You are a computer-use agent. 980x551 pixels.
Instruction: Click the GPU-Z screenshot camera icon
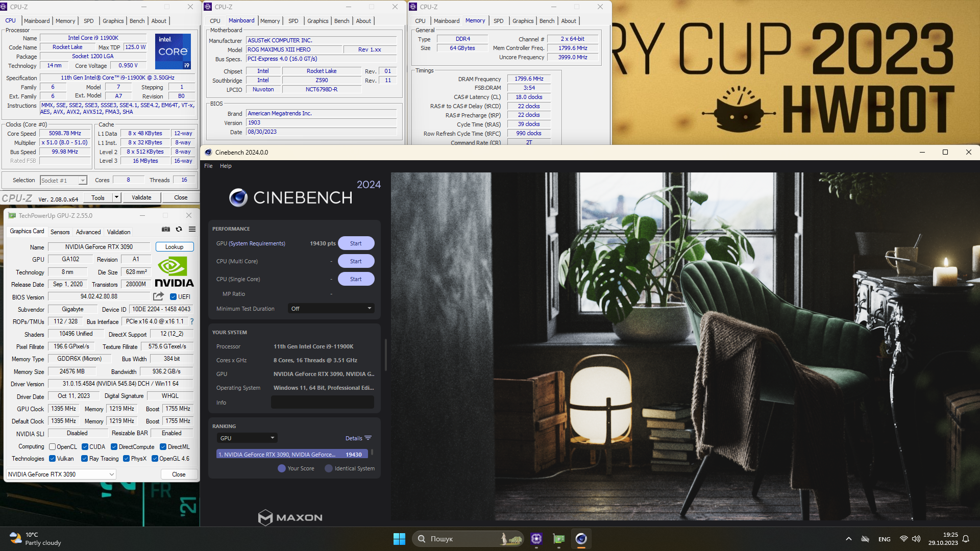click(x=165, y=230)
